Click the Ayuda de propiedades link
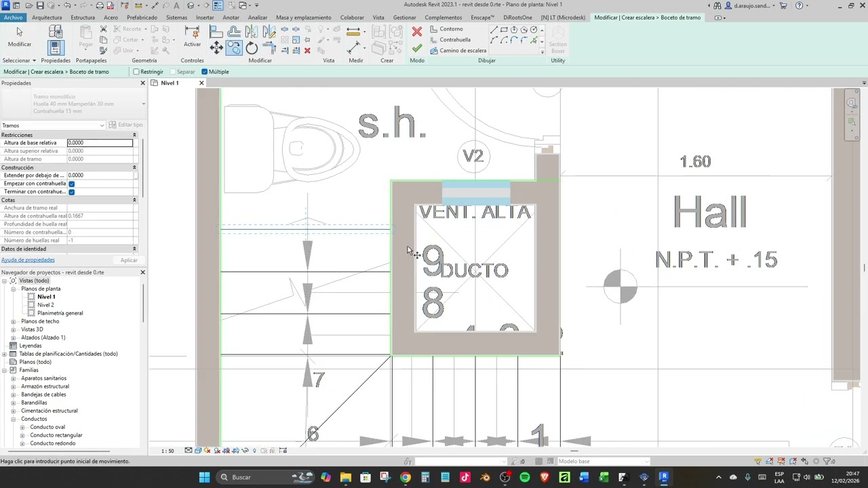Image resolution: width=868 pixels, height=488 pixels. coord(28,260)
